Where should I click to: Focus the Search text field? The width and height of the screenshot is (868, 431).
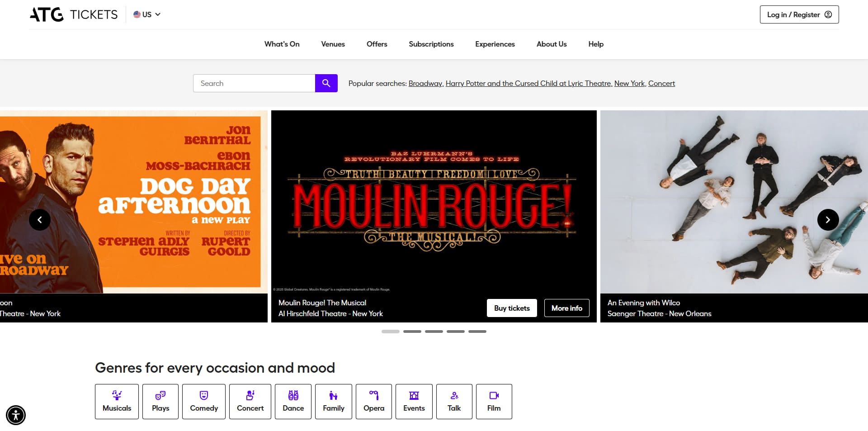(x=254, y=83)
